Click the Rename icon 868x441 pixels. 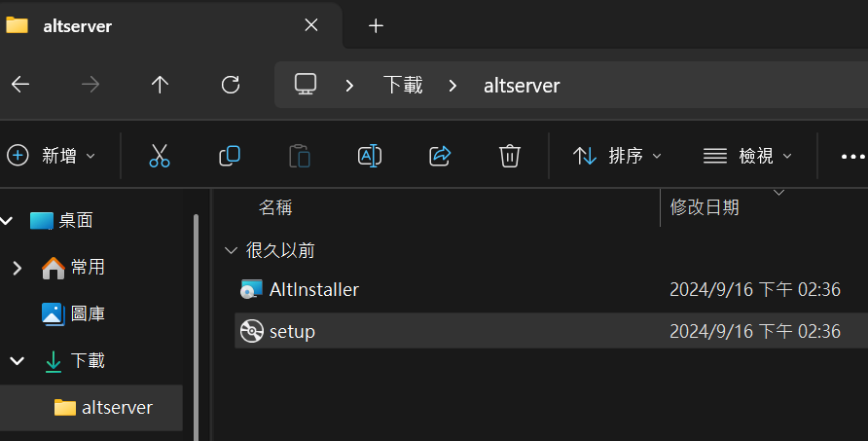click(370, 156)
